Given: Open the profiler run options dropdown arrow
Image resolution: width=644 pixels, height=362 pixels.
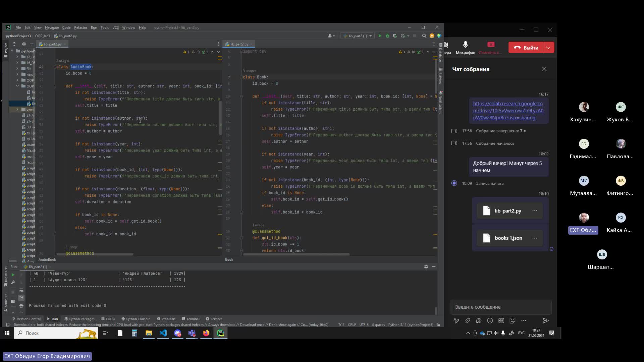Looking at the screenshot, I should [408, 36].
